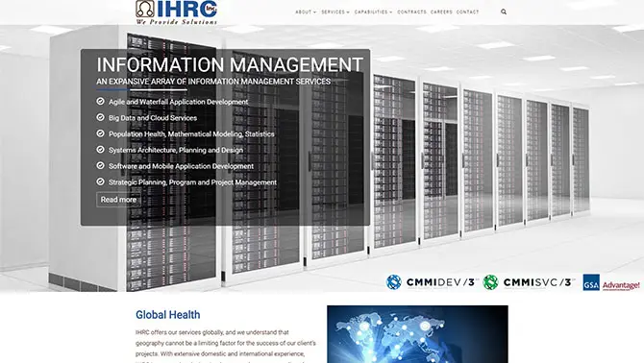Open the GSA Advantage logo

(x=611, y=282)
